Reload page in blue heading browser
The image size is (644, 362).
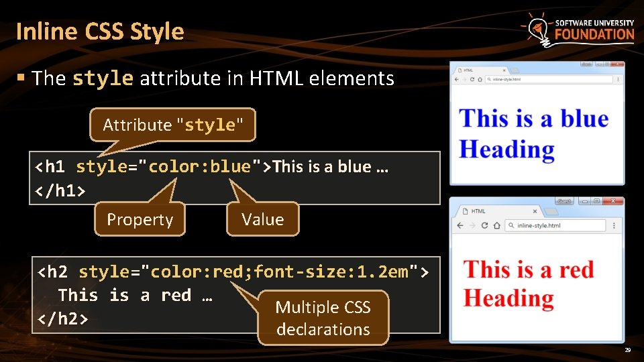coord(472,79)
